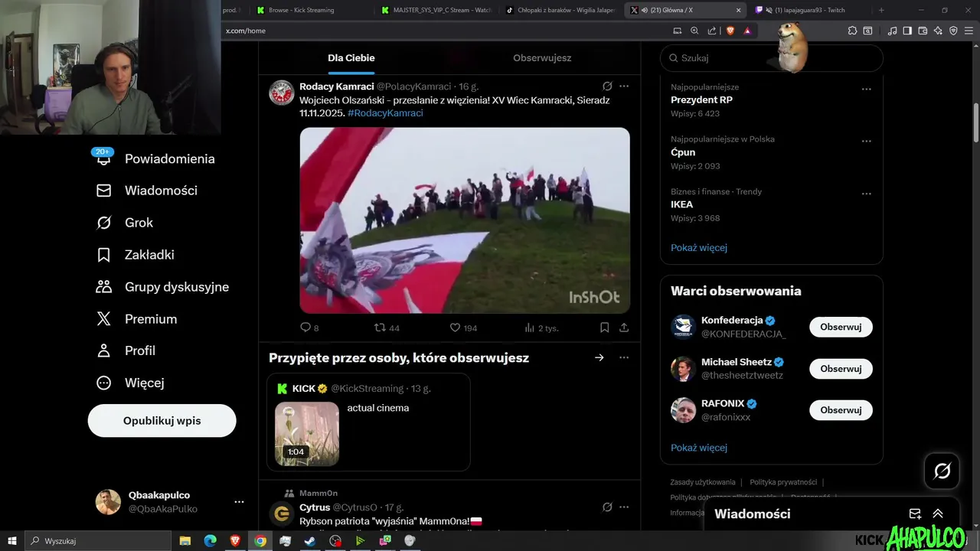
Task: Open the Prezydent RP trend
Action: [701, 99]
